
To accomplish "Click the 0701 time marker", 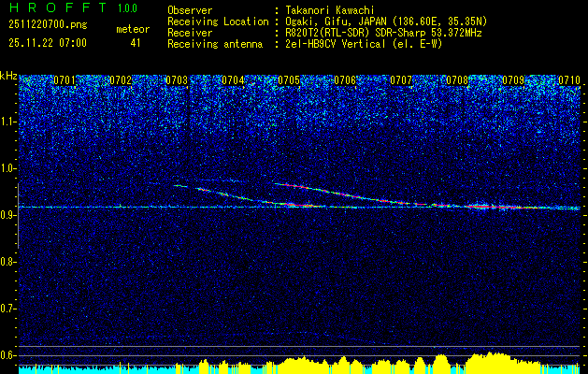I will click(x=65, y=80).
